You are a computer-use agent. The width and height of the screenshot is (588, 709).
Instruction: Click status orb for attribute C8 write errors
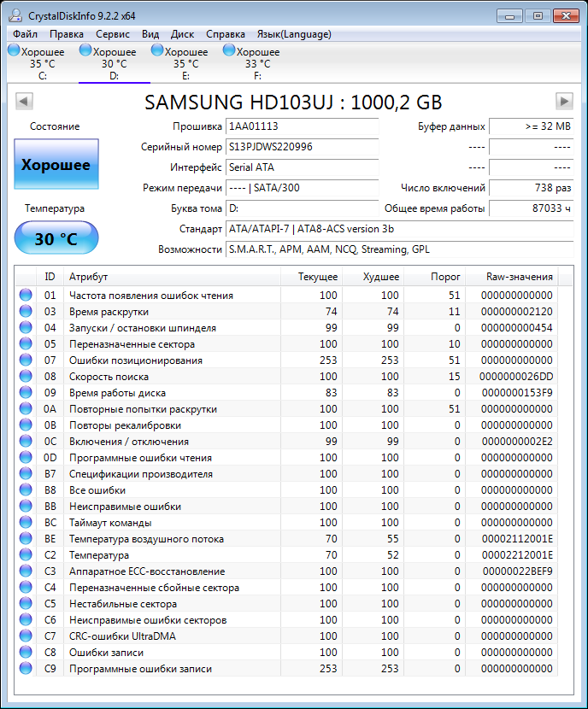[x=26, y=653]
